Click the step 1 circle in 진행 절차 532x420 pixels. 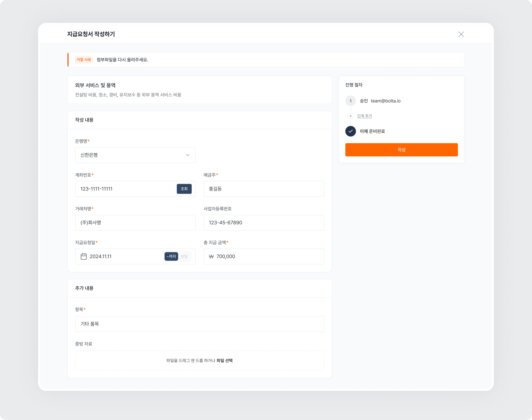pos(350,101)
